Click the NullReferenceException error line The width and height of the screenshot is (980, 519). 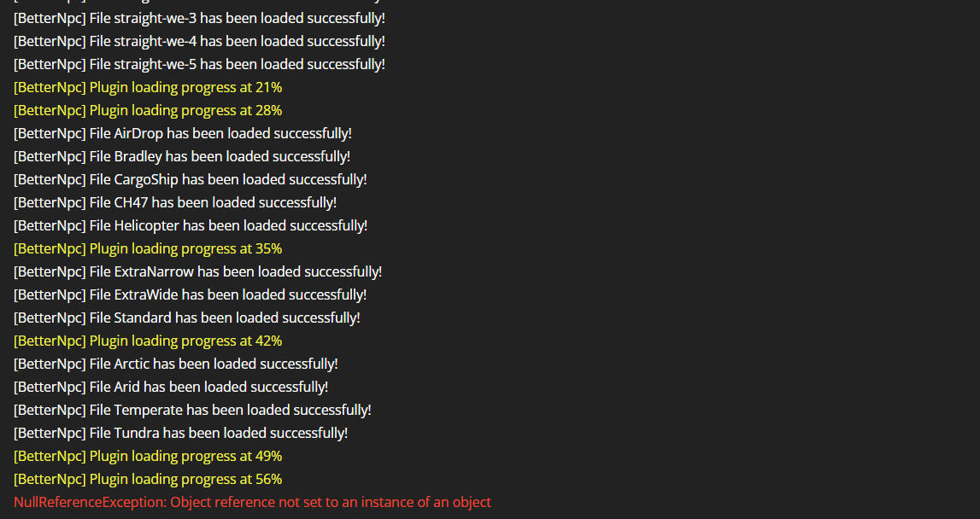tap(252, 502)
